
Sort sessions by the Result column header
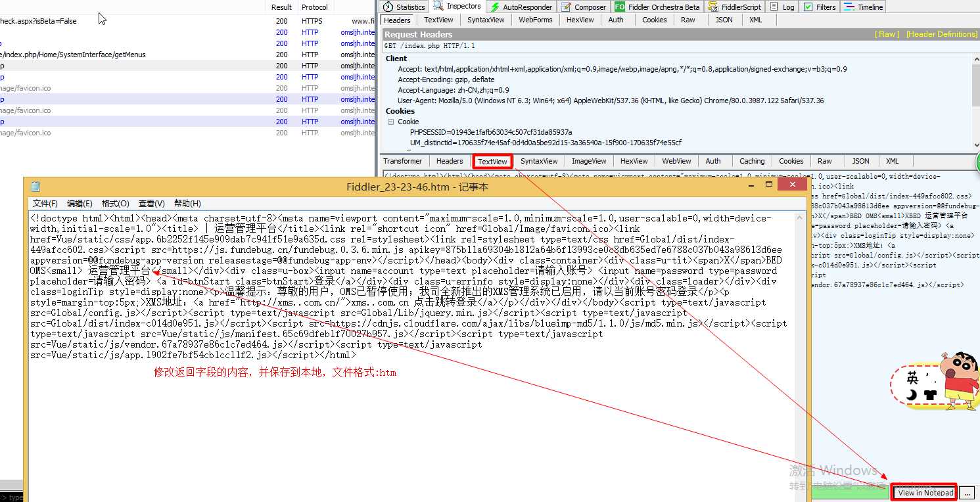(281, 7)
